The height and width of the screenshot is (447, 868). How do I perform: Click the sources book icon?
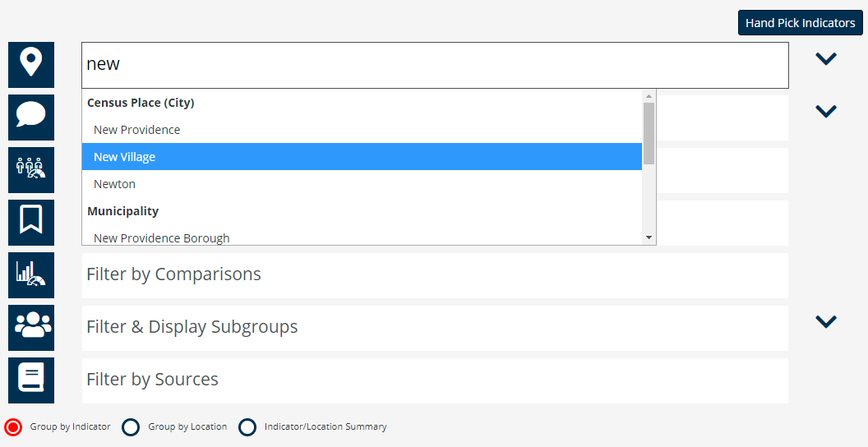point(31,380)
